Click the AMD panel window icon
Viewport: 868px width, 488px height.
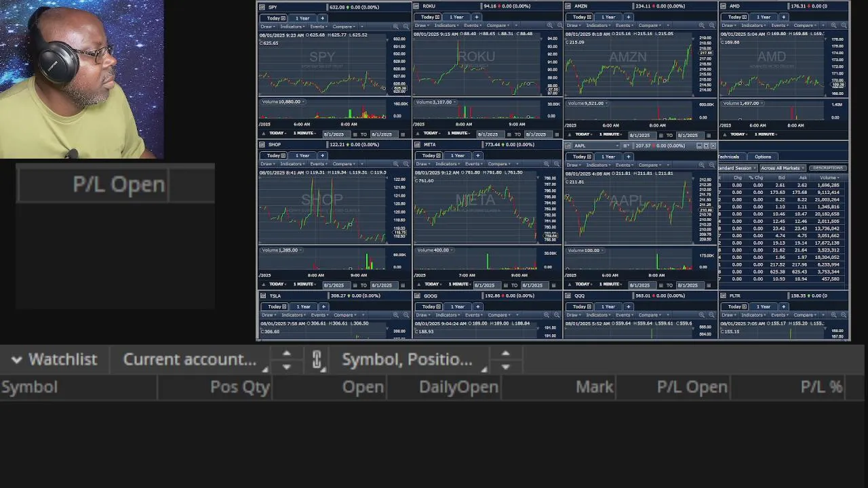(x=723, y=6)
